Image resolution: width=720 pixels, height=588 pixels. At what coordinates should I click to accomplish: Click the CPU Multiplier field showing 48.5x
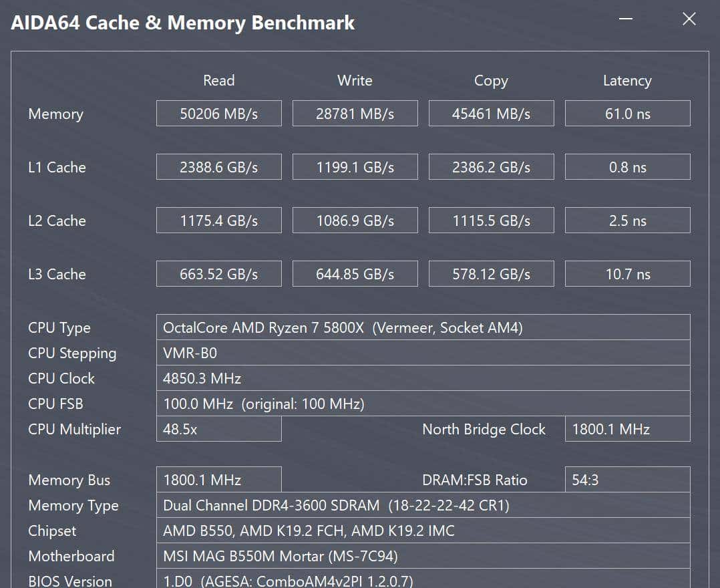coord(218,429)
